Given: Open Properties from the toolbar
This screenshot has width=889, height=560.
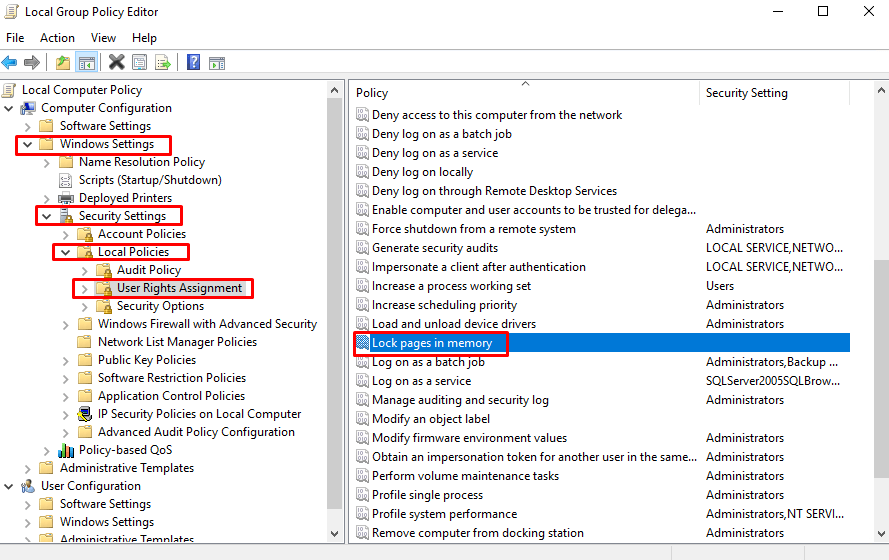Looking at the screenshot, I should 140,62.
